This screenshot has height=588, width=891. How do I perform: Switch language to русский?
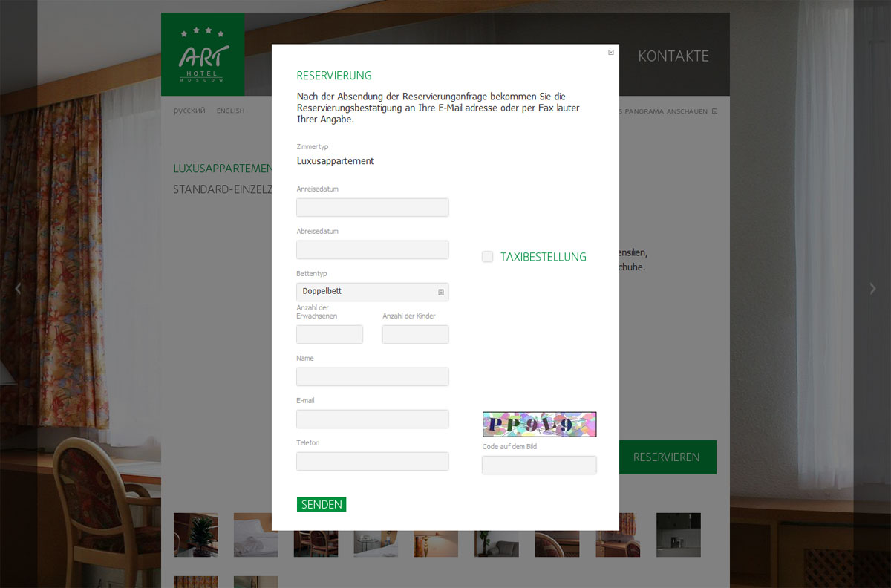click(189, 111)
